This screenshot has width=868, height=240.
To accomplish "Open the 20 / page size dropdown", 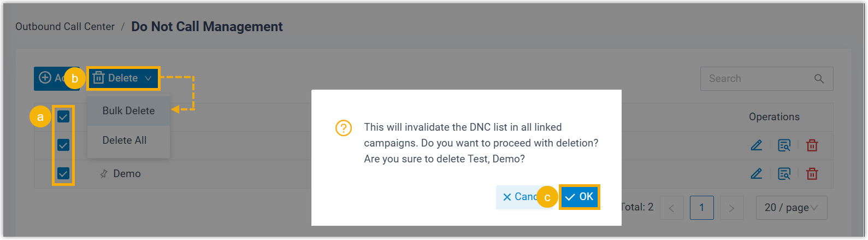I will pos(791,208).
